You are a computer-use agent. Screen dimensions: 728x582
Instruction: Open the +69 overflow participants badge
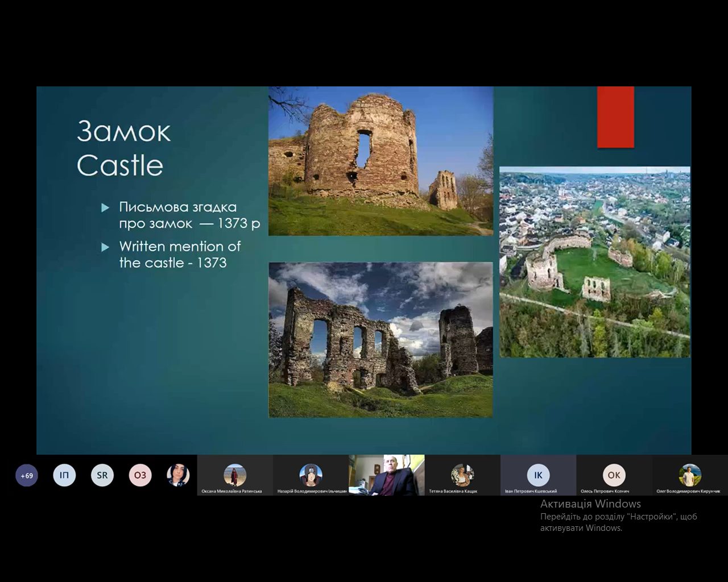27,476
